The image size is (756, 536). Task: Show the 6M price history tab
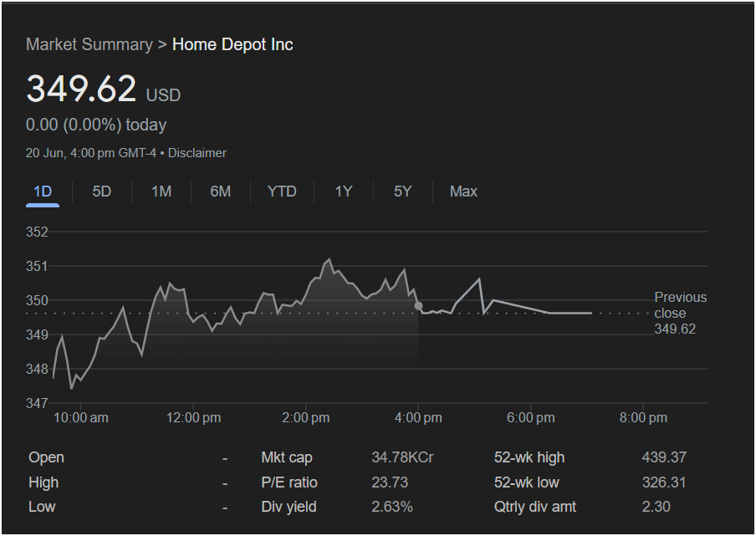(220, 191)
